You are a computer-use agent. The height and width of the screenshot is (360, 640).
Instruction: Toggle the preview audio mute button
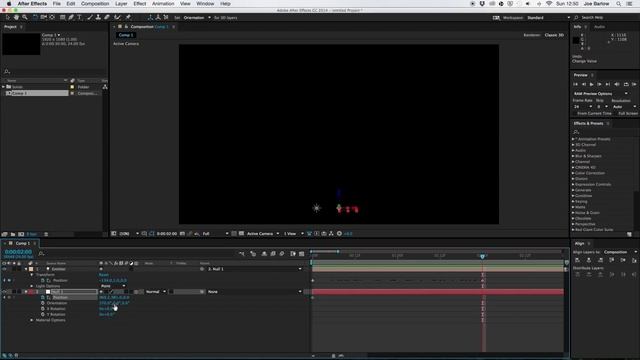(x=617, y=84)
